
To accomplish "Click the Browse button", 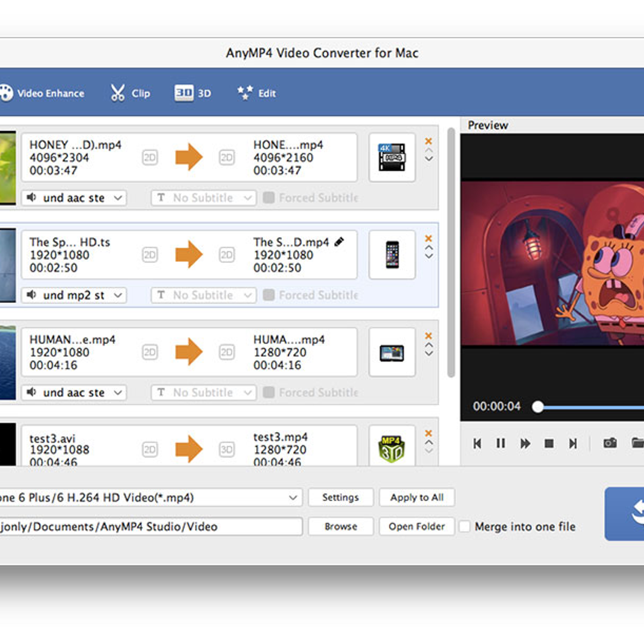I will click(341, 526).
